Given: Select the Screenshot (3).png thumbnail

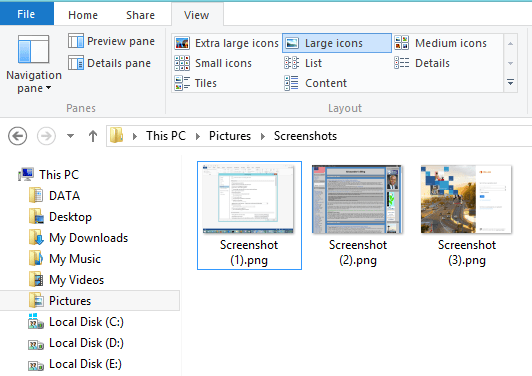Looking at the screenshot, I should [466, 199].
